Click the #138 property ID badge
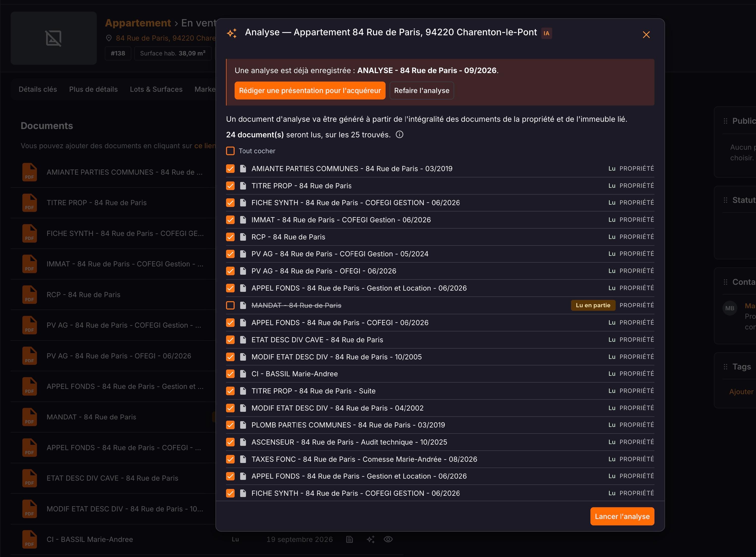The image size is (756, 557). [118, 53]
